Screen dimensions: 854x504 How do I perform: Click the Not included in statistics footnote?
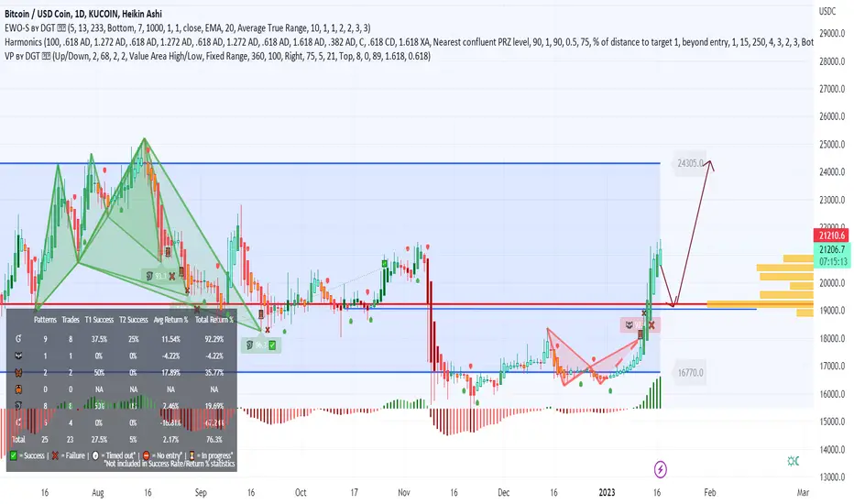(x=170, y=464)
